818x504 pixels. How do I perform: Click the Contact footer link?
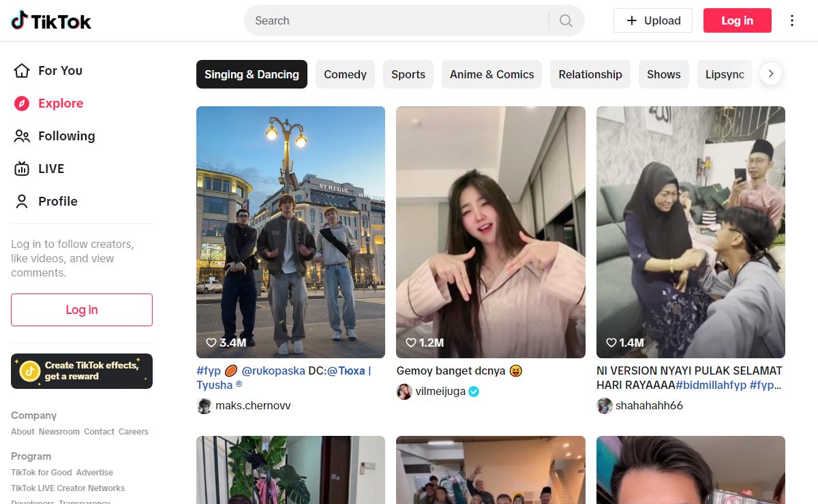(99, 432)
